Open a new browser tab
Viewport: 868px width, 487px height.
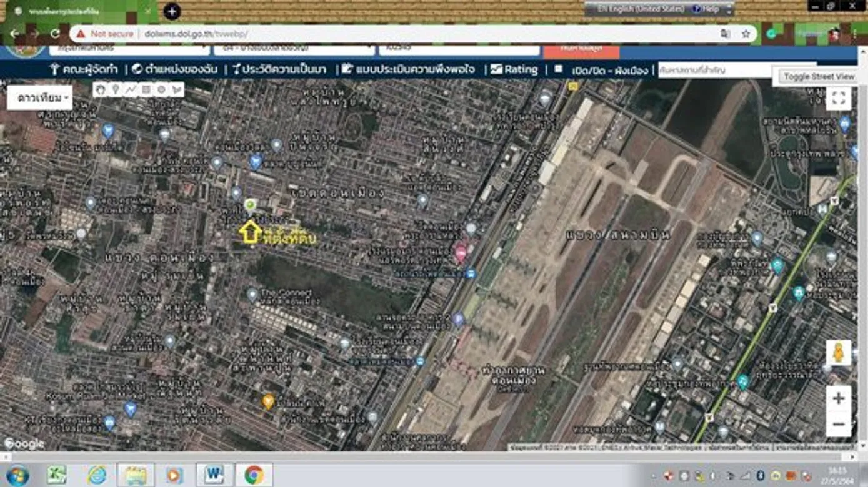pos(172,11)
